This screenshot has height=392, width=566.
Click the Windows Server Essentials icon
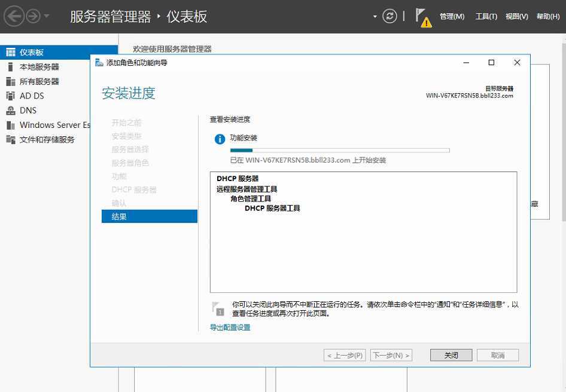click(x=11, y=125)
